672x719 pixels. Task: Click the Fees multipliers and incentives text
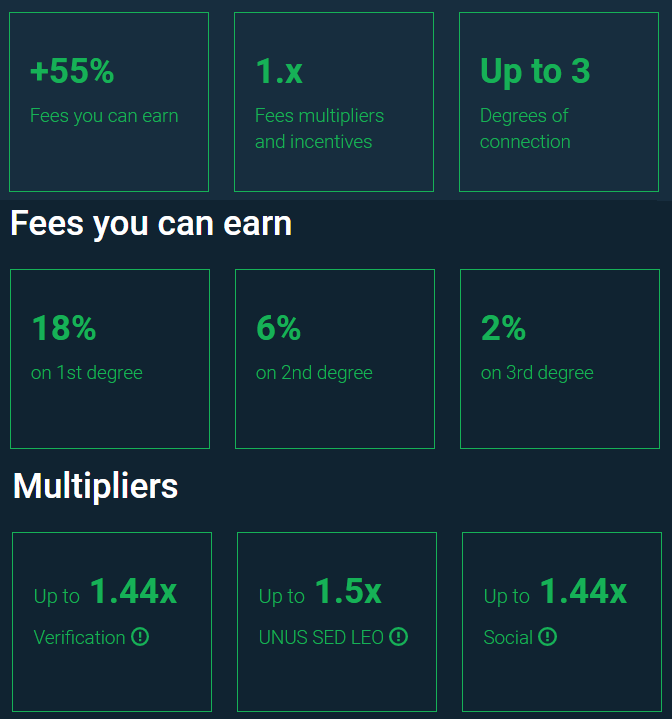[319, 129]
